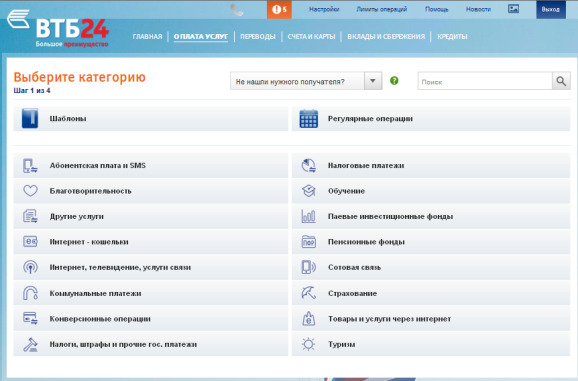The image size is (578, 381).
Task: Open the orange notifications alert badge
Action: pos(279,10)
